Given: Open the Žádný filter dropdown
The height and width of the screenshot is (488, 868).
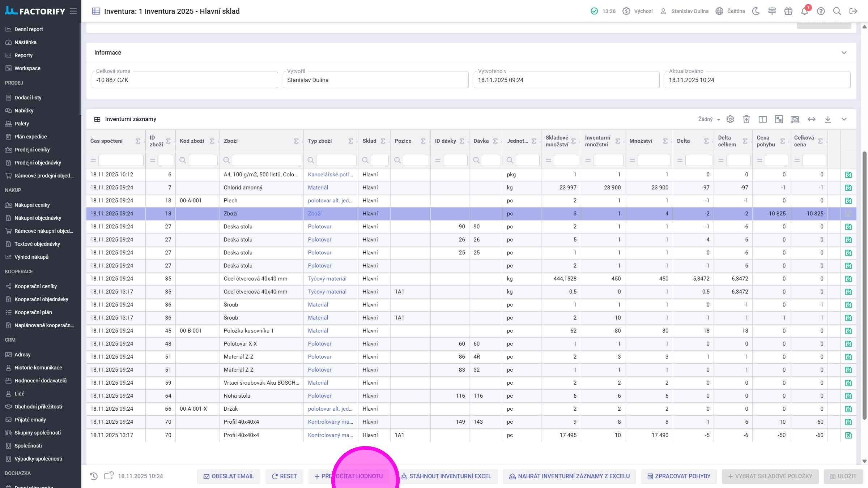Looking at the screenshot, I should click(709, 119).
